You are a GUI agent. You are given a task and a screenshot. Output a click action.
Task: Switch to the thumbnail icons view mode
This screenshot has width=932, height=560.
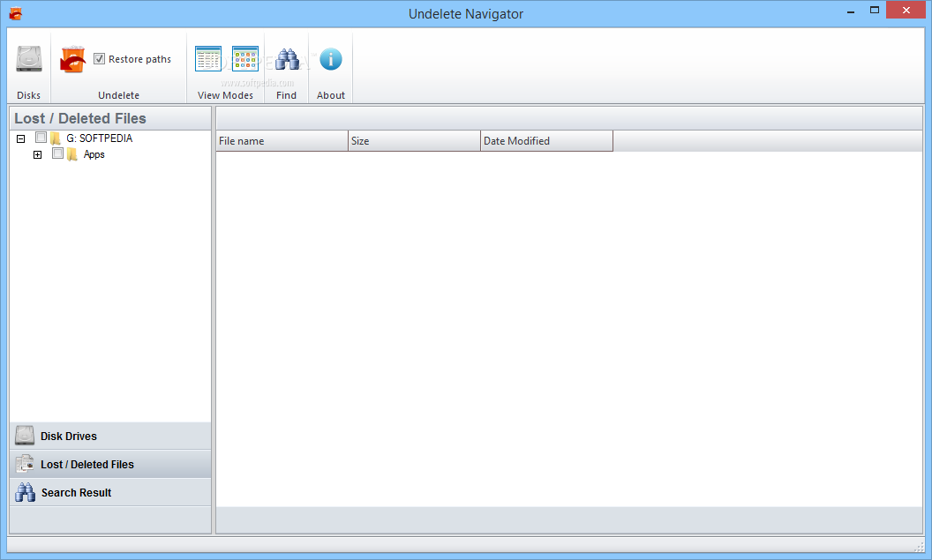(x=244, y=59)
